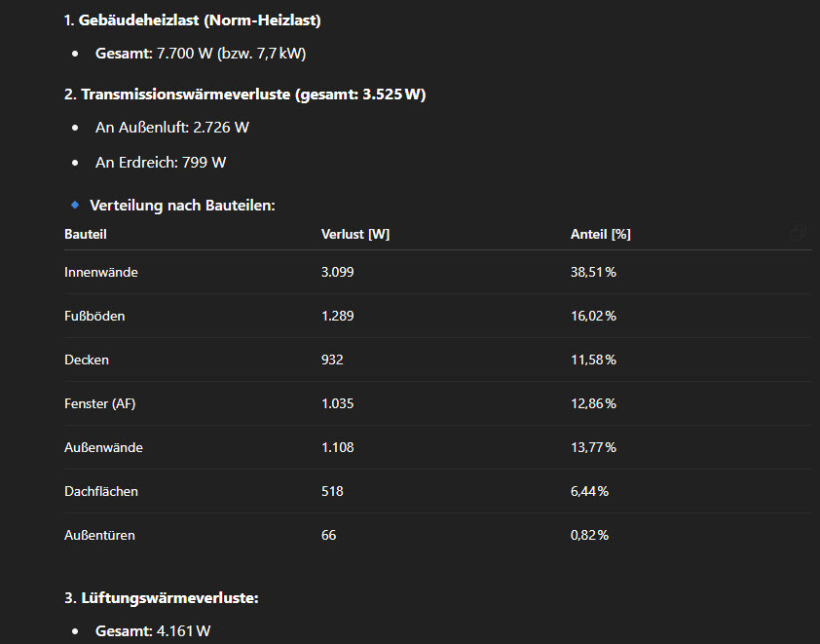Click the Verlust [W] column header
The height and width of the screenshot is (644, 820).
[x=355, y=235]
